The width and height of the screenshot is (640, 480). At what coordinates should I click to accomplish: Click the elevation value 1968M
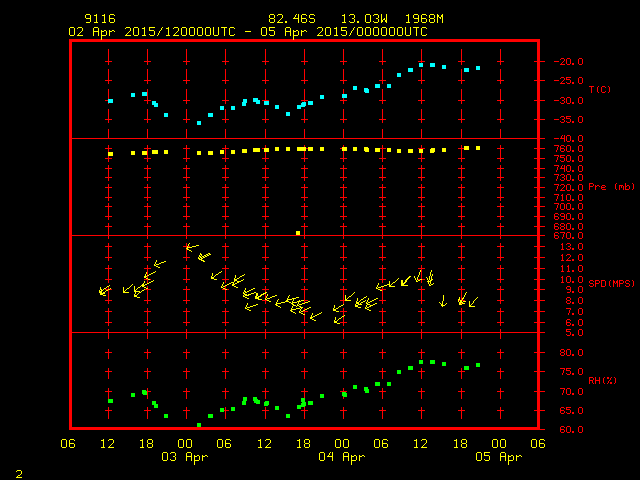(424, 19)
